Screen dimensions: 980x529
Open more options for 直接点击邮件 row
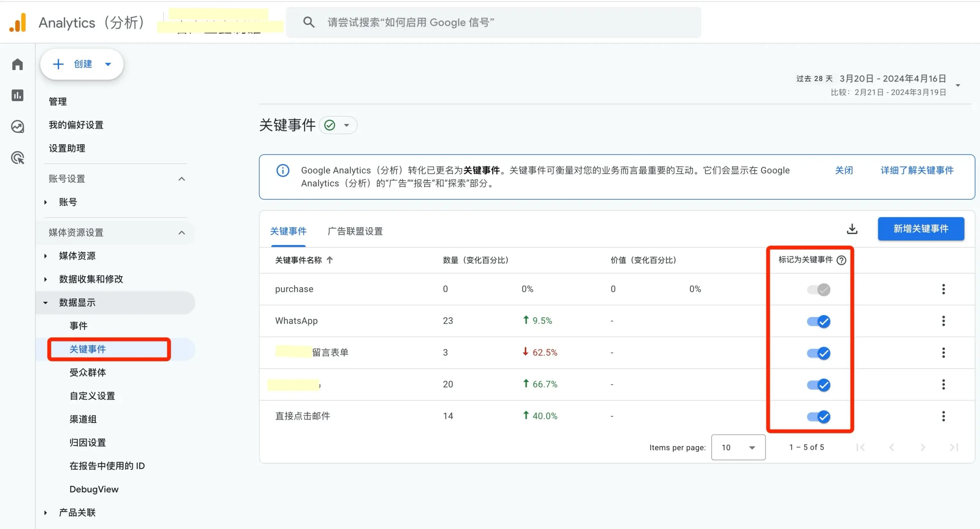click(x=944, y=416)
